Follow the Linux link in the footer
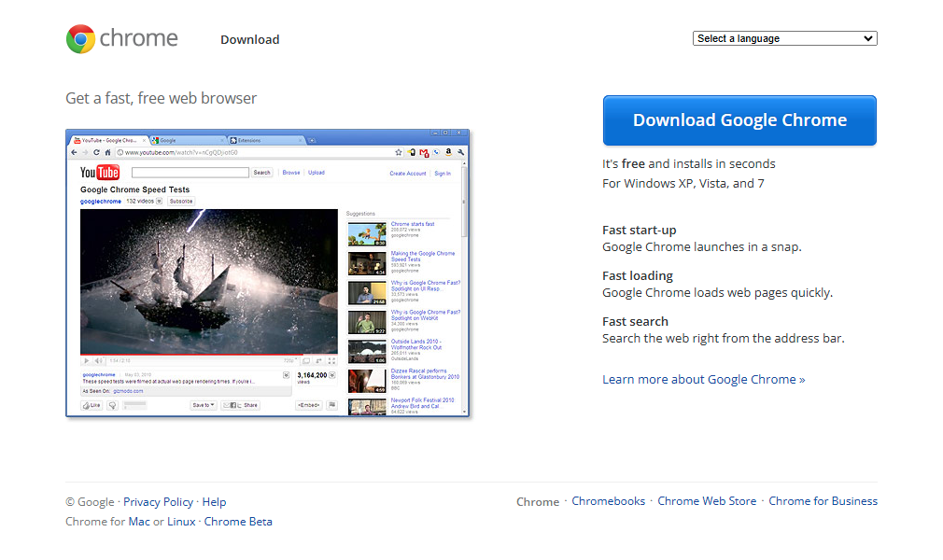943x560 pixels. pyautogui.click(x=181, y=522)
